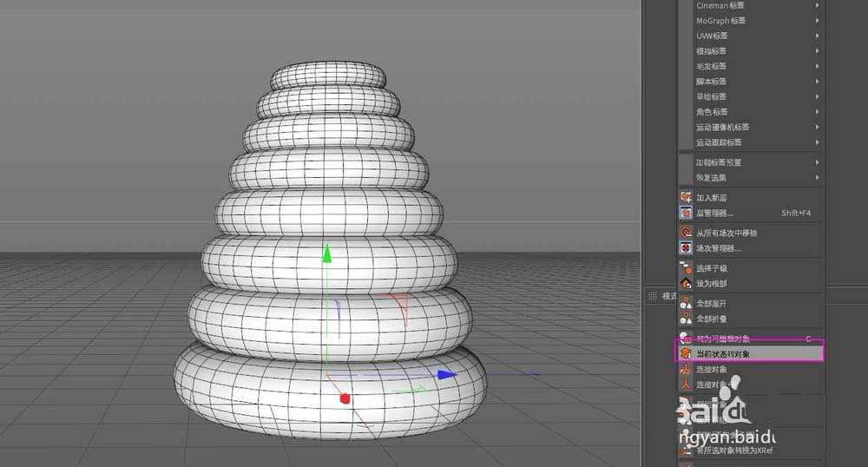Expand the 角色标签 submenu
The height and width of the screenshot is (467, 868).
pyautogui.click(x=750, y=112)
